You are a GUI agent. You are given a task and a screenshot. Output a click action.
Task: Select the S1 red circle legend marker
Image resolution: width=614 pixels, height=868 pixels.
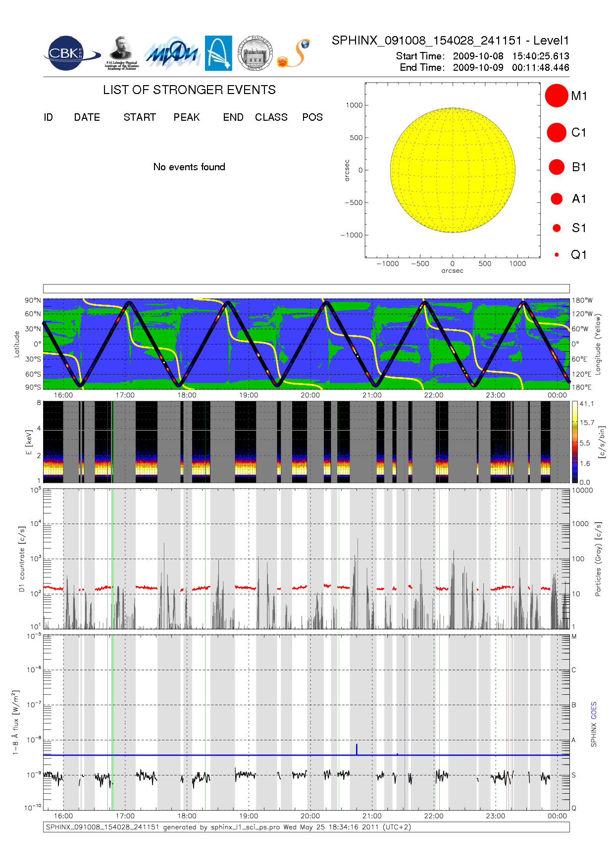click(x=557, y=228)
